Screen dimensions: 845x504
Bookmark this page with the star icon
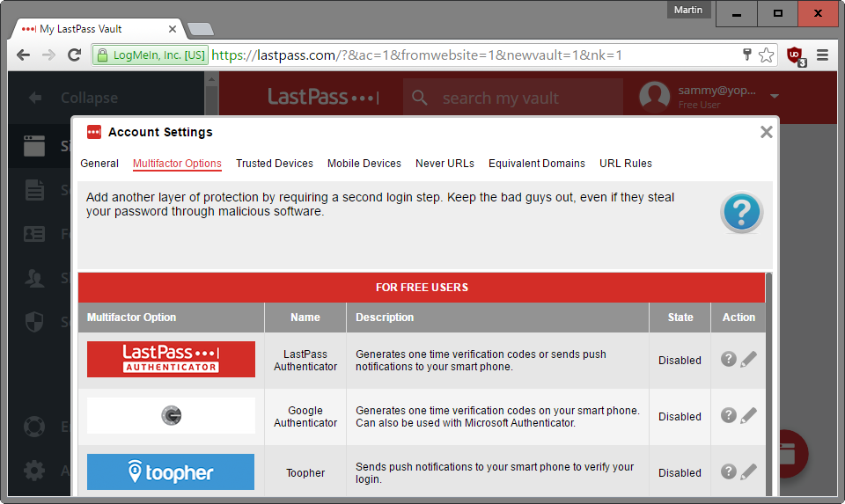[x=766, y=55]
